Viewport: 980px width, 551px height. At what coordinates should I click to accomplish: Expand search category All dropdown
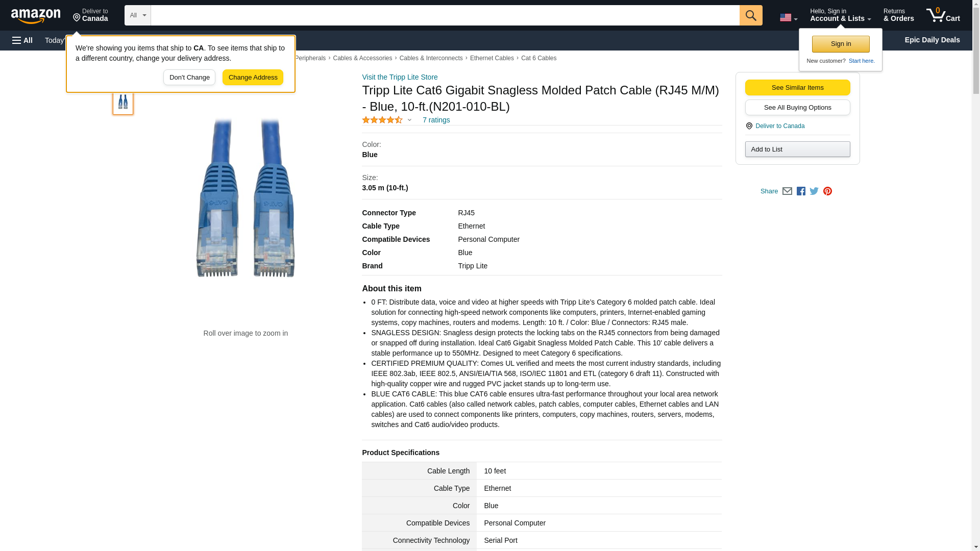click(x=137, y=15)
